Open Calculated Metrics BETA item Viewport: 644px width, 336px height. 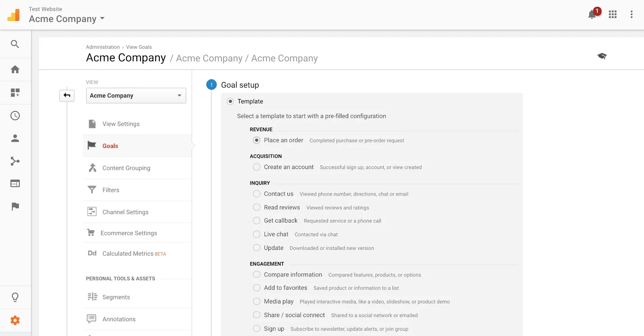point(137,254)
